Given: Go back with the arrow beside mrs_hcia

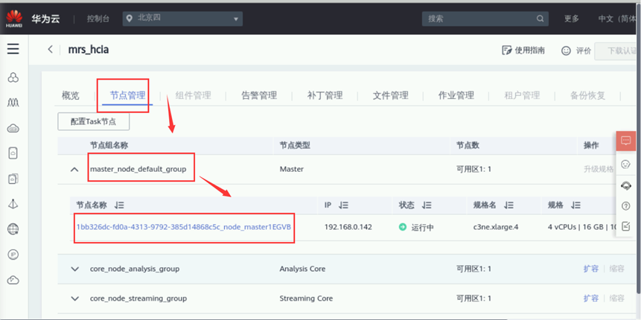Looking at the screenshot, I should pyautogui.click(x=50, y=49).
